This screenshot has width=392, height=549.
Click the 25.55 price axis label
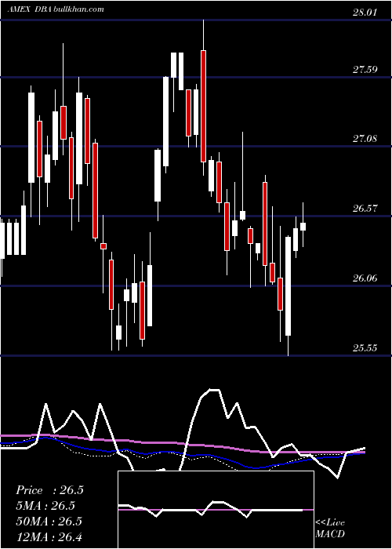tap(365, 348)
